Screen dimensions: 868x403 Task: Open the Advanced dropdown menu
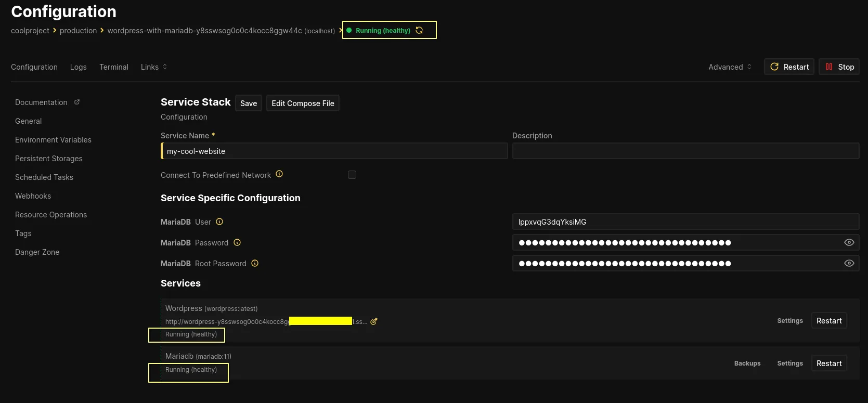730,67
